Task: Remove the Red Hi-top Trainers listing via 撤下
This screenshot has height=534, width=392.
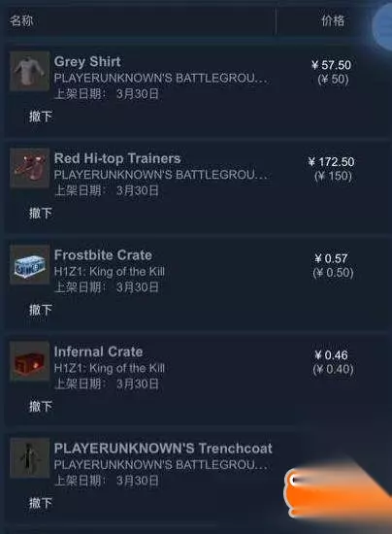Action: pyautogui.click(x=41, y=214)
